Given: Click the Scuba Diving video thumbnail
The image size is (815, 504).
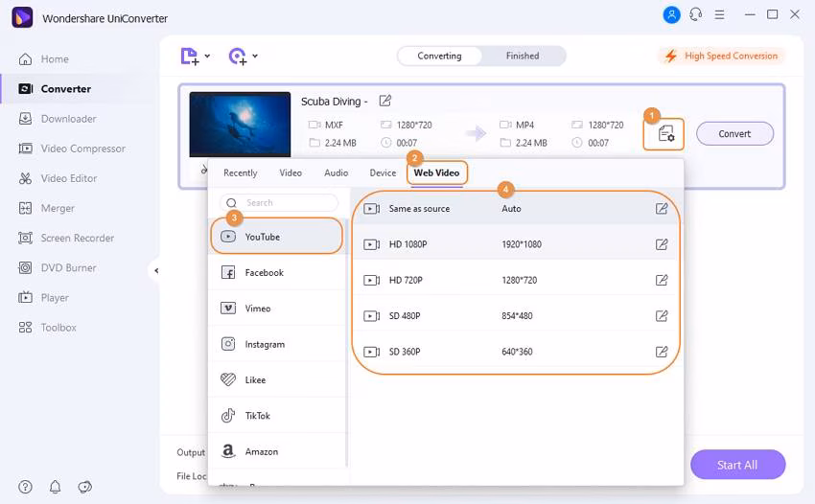Looking at the screenshot, I should click(240, 125).
